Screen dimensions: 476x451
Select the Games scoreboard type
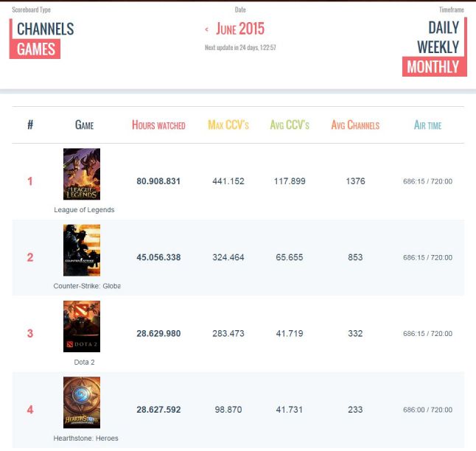coord(37,49)
